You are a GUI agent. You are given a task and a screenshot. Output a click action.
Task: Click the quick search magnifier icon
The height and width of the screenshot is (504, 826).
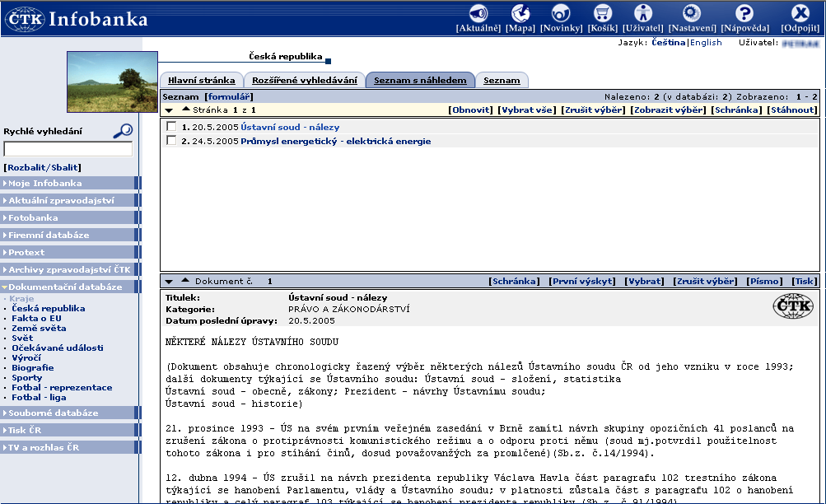[123, 131]
